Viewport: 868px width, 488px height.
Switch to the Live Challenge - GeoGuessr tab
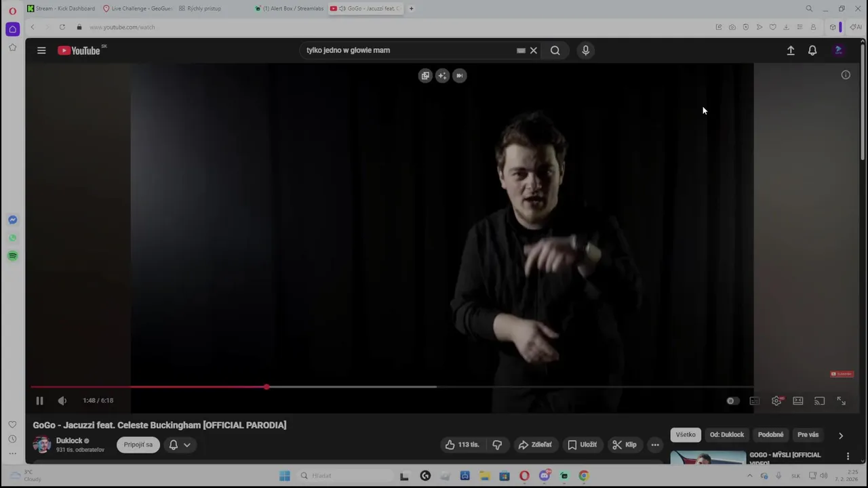point(138,8)
